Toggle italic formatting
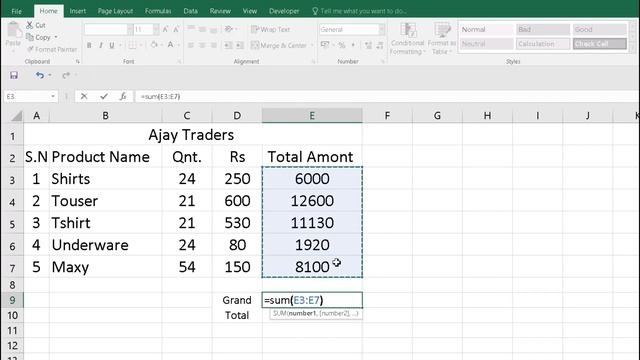 tap(100, 45)
